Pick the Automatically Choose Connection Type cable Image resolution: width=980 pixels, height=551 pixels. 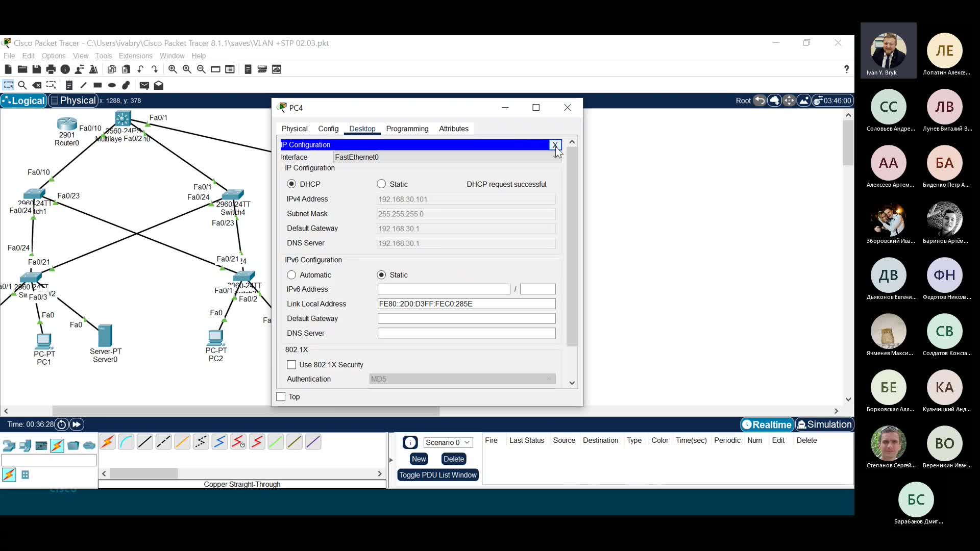click(x=108, y=442)
